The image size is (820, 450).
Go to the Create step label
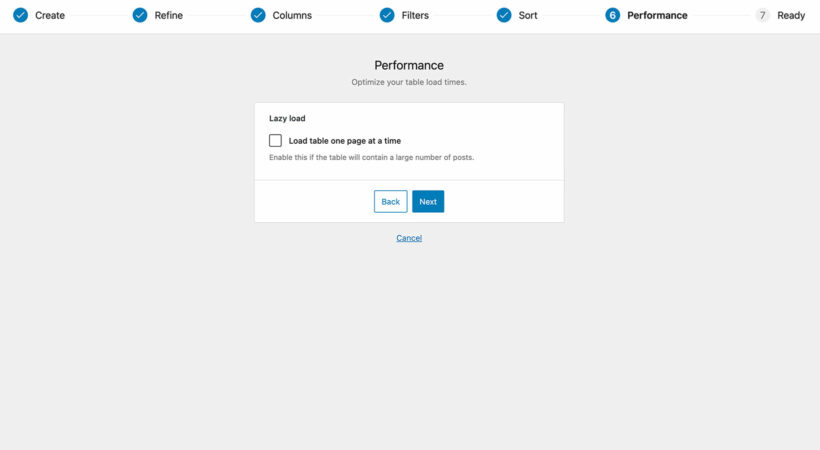click(50, 15)
